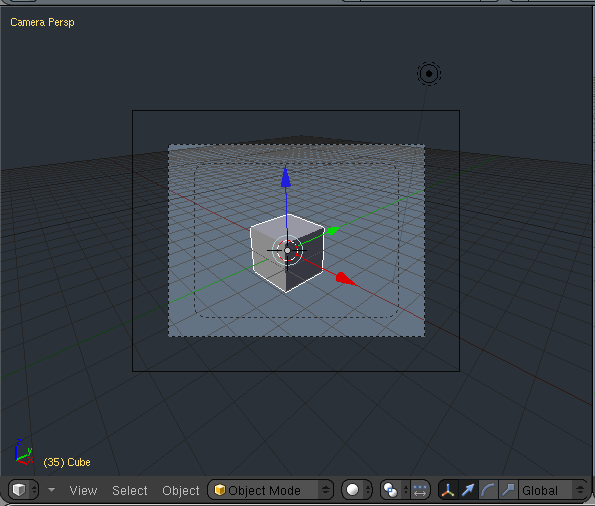Open the pivot point selector

[x=394, y=490]
